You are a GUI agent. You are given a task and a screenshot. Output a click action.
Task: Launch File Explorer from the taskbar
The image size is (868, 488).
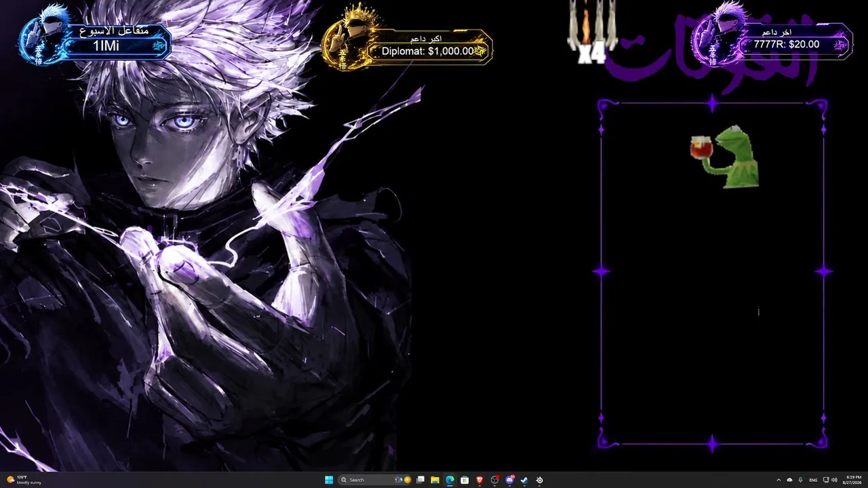[435, 480]
